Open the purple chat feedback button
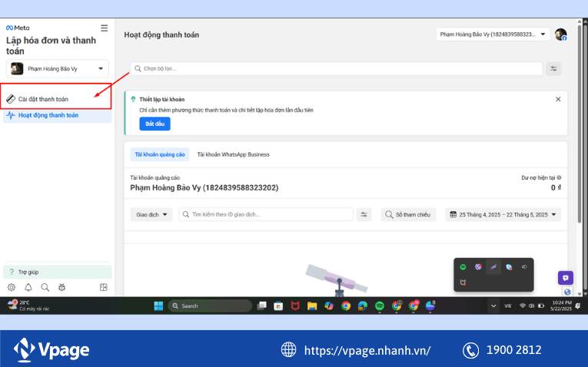The height and width of the screenshot is (367, 588). [566, 278]
